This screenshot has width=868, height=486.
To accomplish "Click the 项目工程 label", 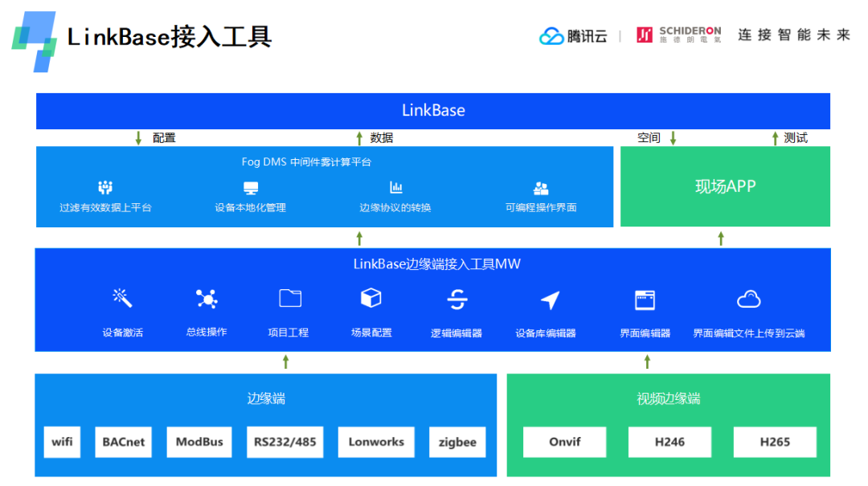I will tap(289, 333).
